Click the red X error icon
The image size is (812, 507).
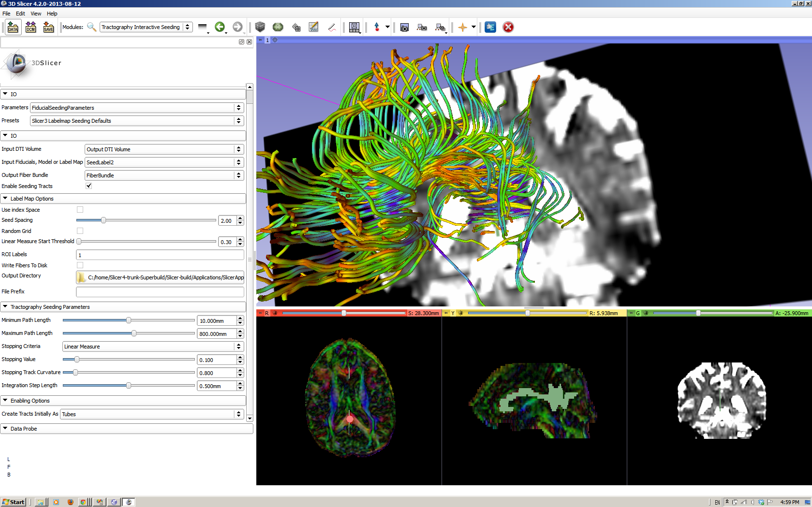click(508, 27)
